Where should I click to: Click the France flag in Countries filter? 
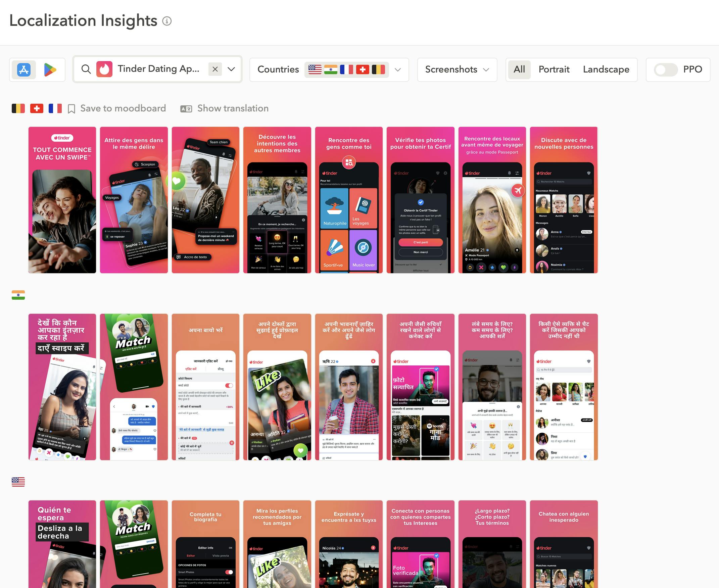[x=346, y=69]
